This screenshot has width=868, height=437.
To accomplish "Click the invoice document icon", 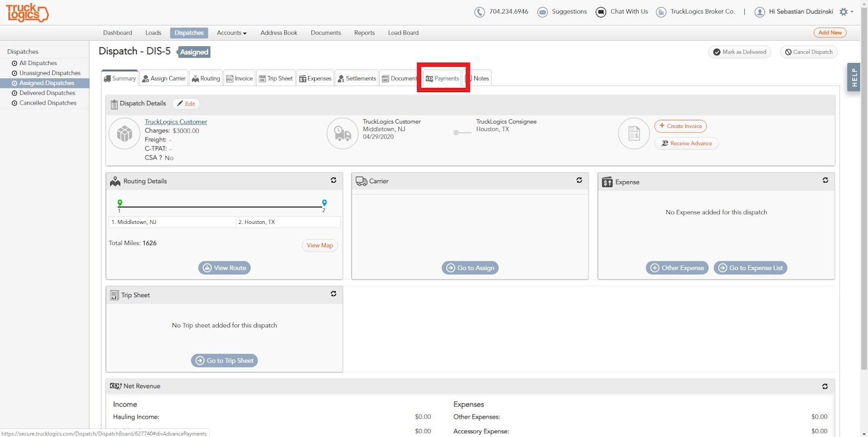I will pyautogui.click(x=634, y=133).
